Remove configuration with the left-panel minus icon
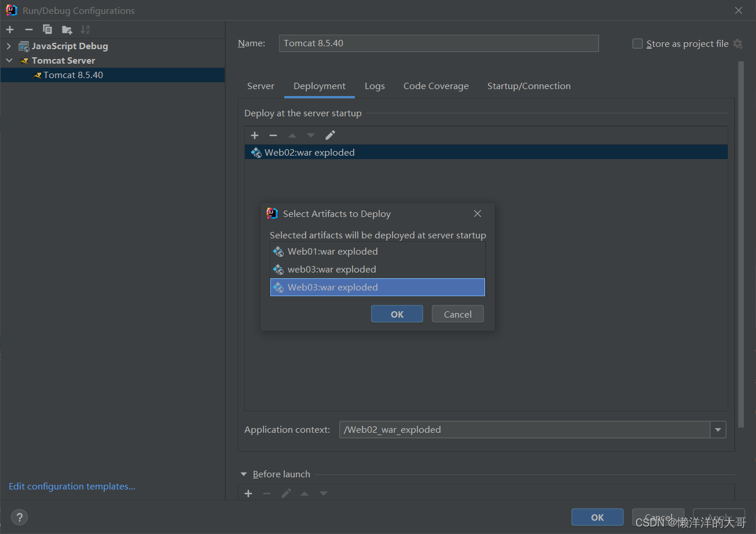The width and height of the screenshot is (756, 534). (29, 30)
